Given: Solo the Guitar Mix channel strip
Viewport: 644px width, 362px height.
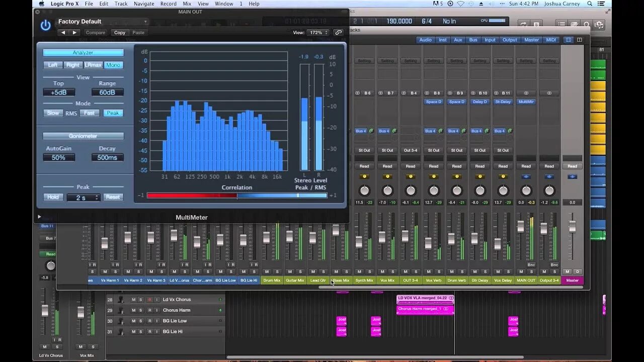Looking at the screenshot, I should pos(300,271).
